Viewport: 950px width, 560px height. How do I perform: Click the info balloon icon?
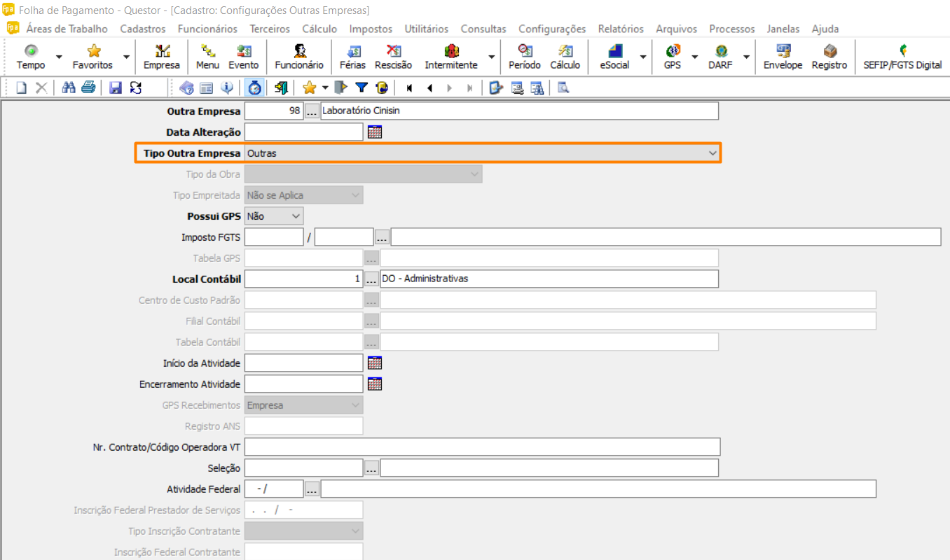(x=226, y=87)
